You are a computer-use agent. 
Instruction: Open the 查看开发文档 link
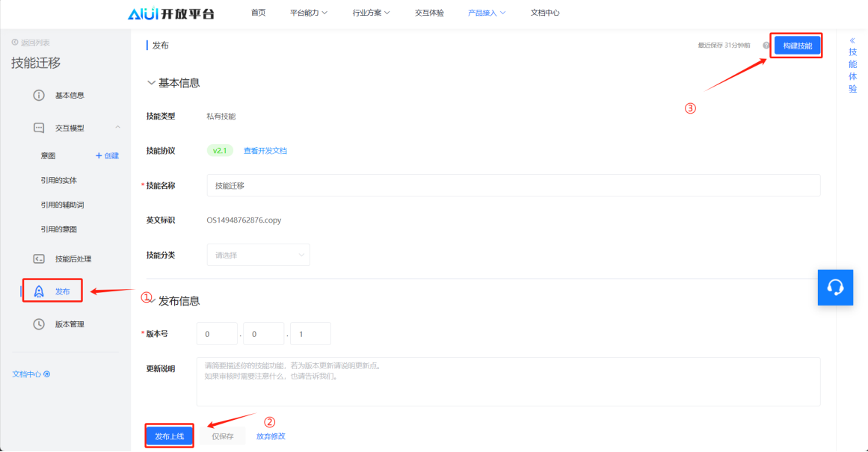pos(265,150)
